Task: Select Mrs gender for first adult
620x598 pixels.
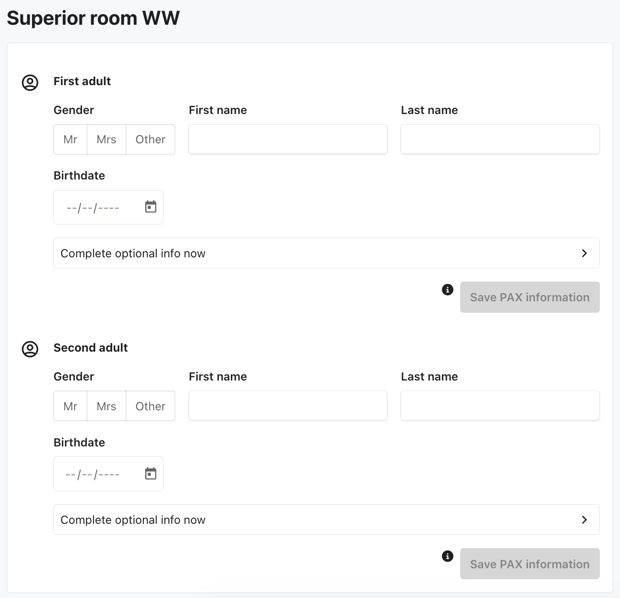Action: (x=106, y=140)
